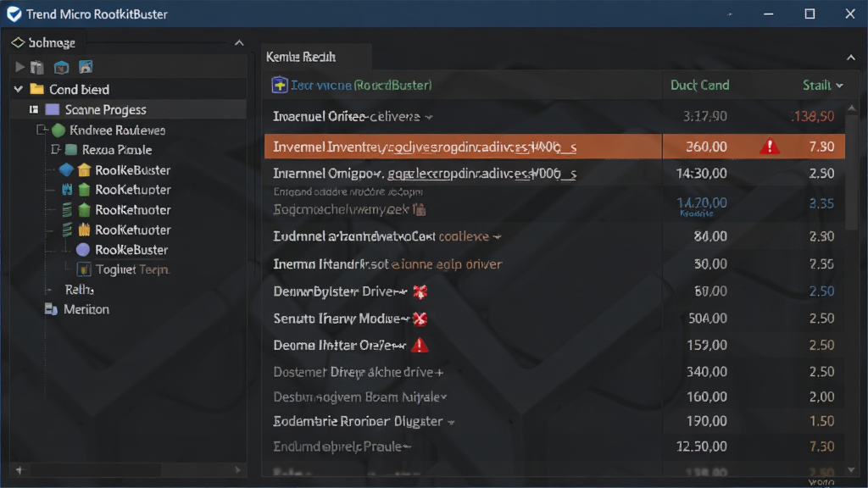This screenshot has width=868, height=488.
Task: Click the purple circle icon next to RooKeBuster
Action: [83, 250]
